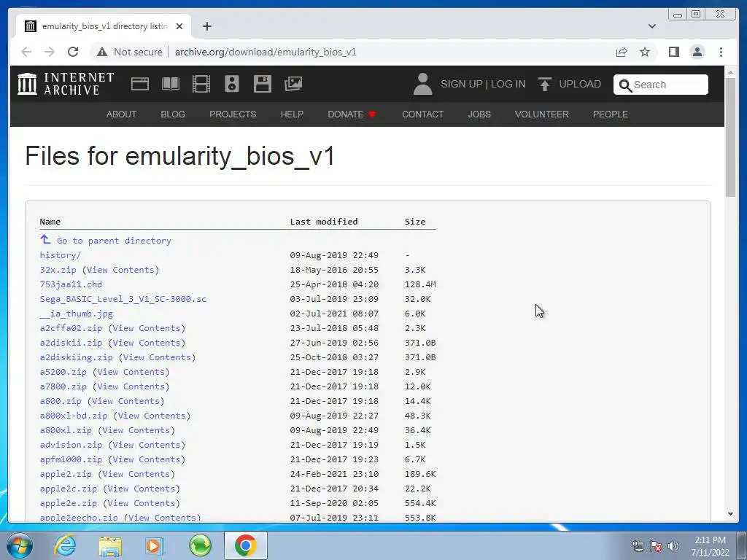View Contents of apfm1000.zip
747x560 pixels.
147,459
